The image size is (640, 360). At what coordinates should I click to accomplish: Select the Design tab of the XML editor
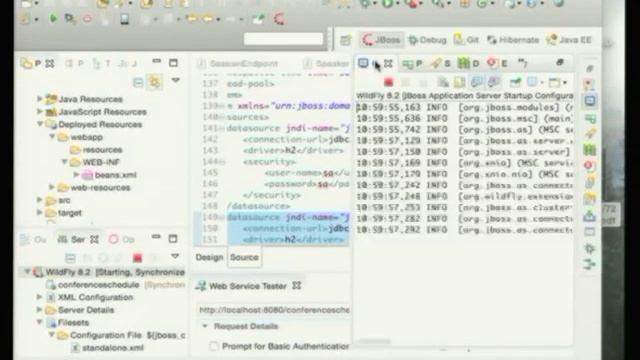[x=209, y=258]
